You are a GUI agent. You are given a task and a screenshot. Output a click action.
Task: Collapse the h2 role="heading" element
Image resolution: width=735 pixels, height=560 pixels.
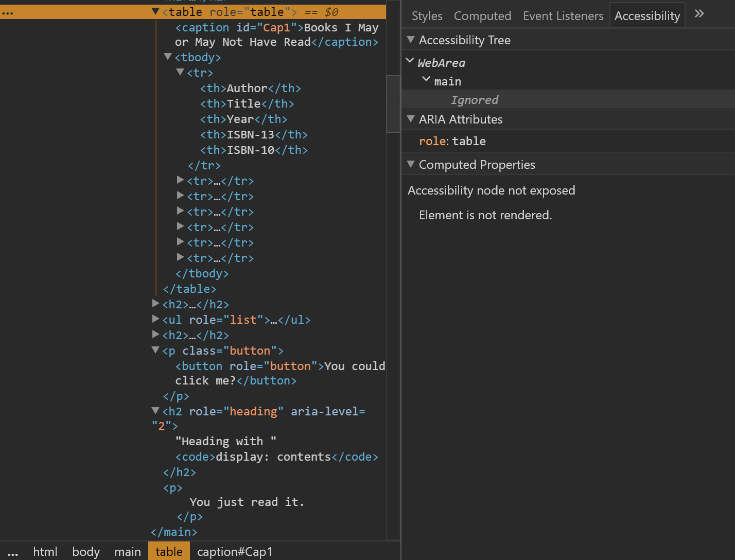click(155, 411)
